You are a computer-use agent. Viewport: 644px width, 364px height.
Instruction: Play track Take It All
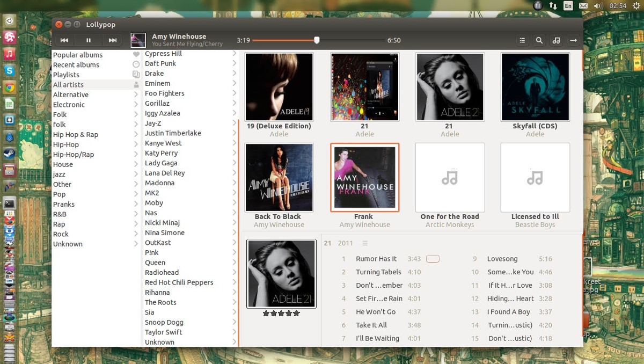(x=371, y=325)
